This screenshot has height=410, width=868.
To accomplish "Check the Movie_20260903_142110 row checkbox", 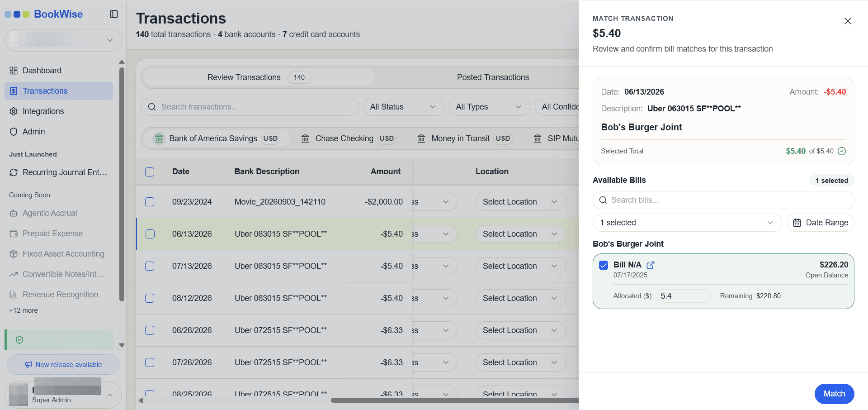I will click(150, 202).
